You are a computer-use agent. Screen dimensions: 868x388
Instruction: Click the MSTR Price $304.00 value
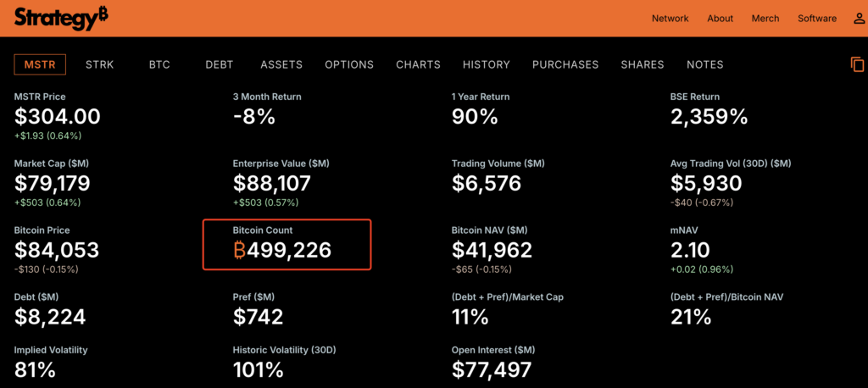(58, 117)
